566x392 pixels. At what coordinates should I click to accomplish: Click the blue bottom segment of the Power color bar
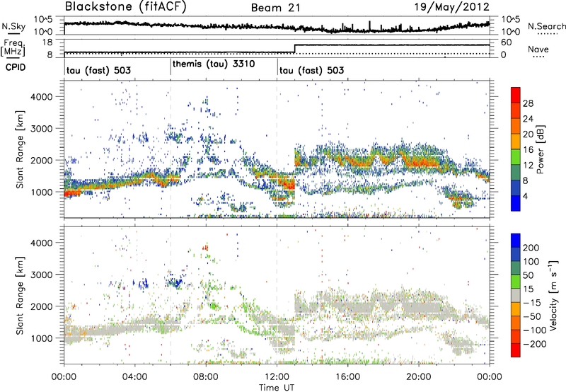tap(516, 203)
